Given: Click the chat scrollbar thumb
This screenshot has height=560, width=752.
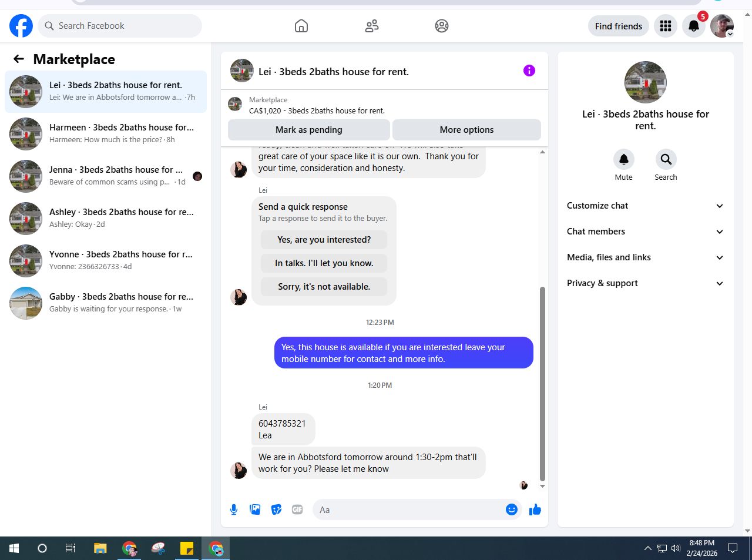Looking at the screenshot, I should click(x=542, y=384).
